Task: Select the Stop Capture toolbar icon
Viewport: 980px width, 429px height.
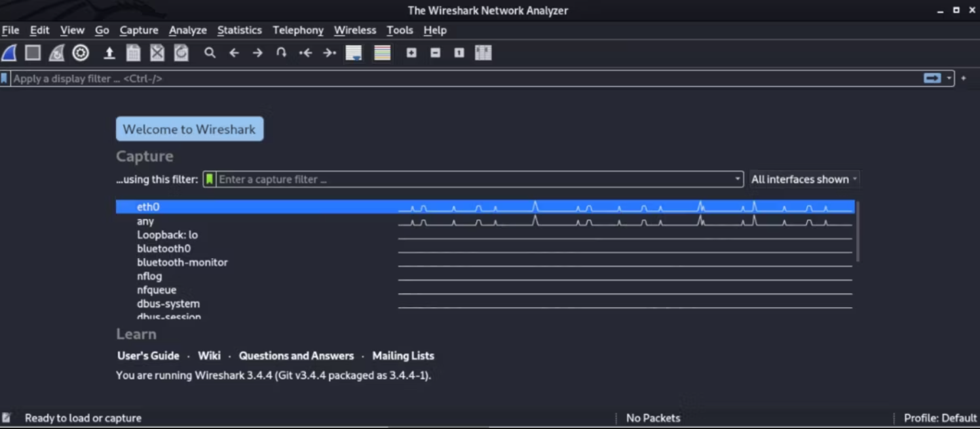Action: (x=32, y=53)
